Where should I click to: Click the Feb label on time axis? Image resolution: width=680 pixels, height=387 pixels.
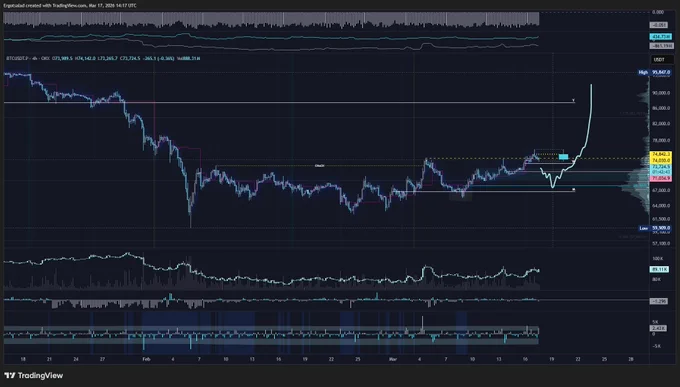coord(146,359)
